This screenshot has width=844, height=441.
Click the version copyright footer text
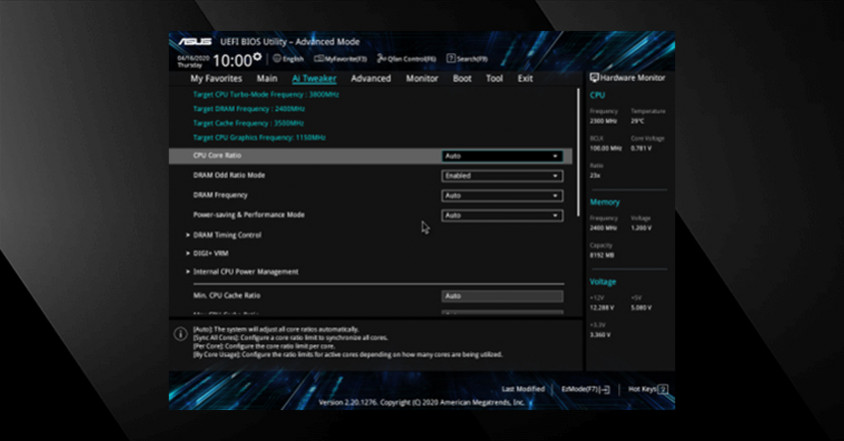point(421,402)
